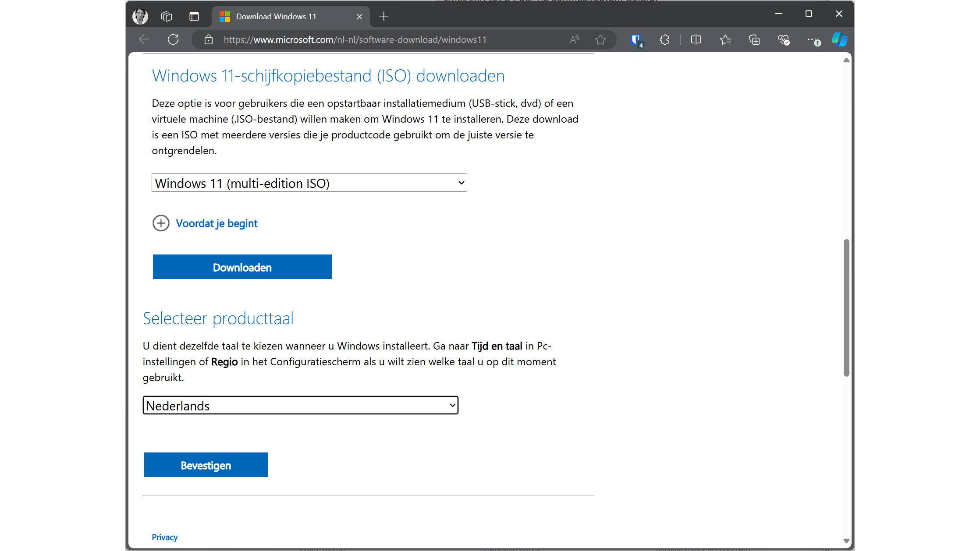Open the Favorites list icon
The height and width of the screenshot is (551, 980).
coord(725,40)
